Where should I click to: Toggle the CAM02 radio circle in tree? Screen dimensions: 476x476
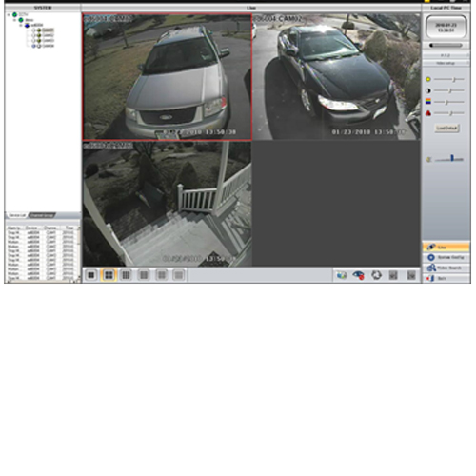pyautogui.click(x=33, y=35)
